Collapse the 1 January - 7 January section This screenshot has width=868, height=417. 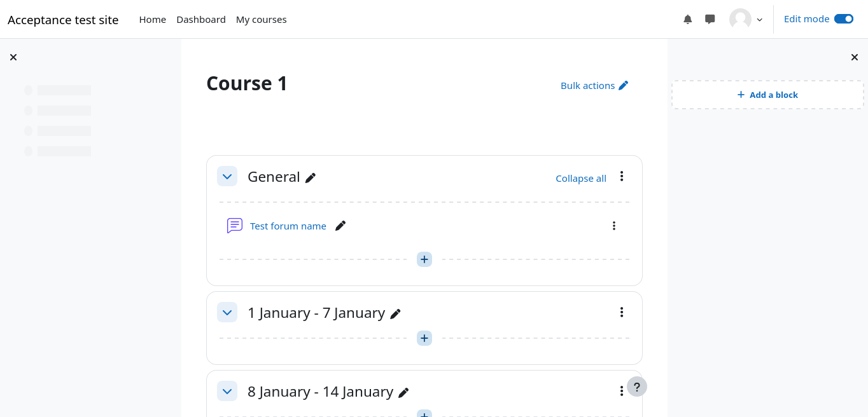coord(227,313)
